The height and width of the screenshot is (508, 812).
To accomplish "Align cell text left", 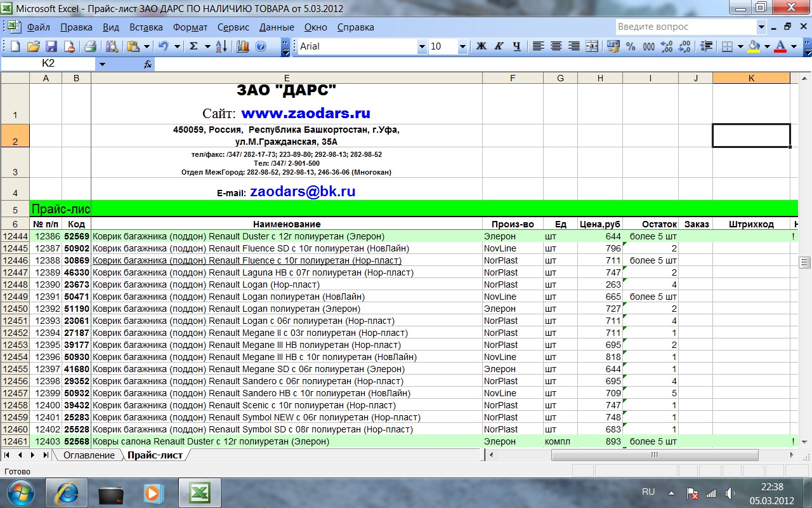I will click(x=538, y=46).
